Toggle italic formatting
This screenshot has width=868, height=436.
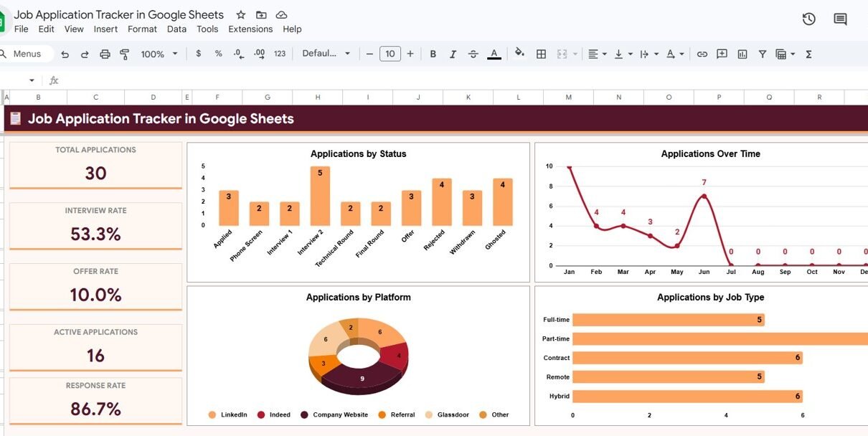pos(453,54)
